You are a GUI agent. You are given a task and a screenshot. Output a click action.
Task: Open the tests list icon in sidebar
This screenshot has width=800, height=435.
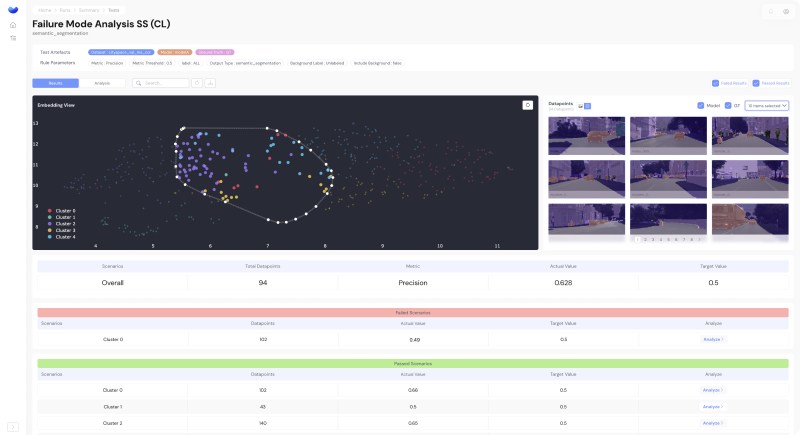click(13, 38)
